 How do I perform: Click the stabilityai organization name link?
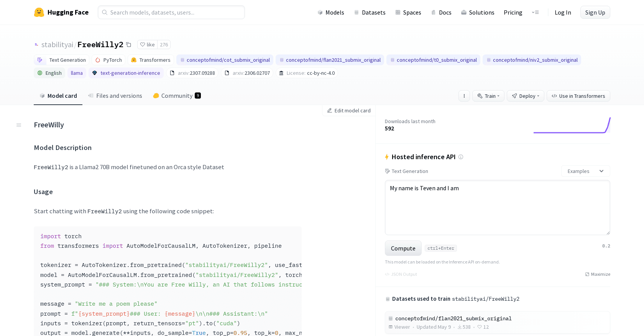[57, 45]
